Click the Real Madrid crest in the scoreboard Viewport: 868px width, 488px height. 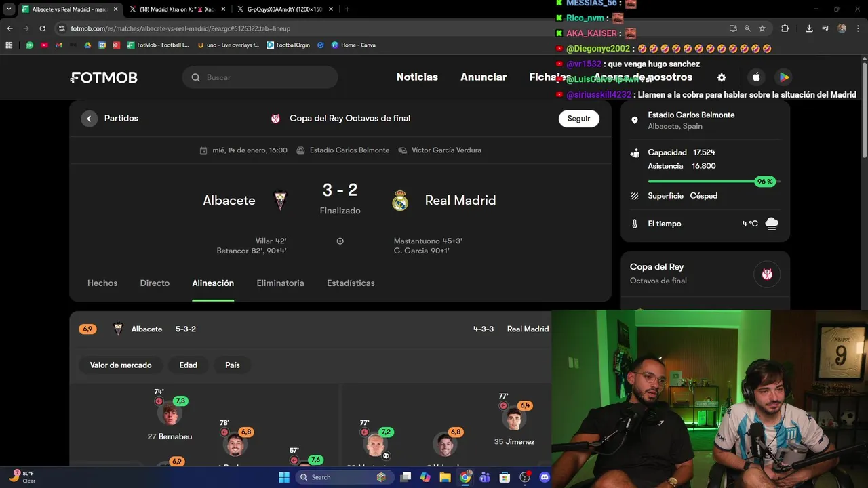tap(400, 201)
